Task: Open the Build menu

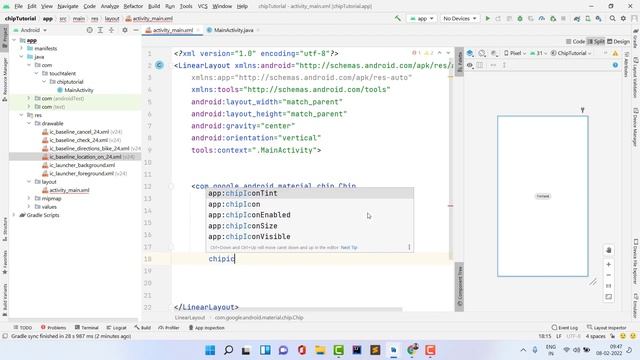Action: click(154, 6)
